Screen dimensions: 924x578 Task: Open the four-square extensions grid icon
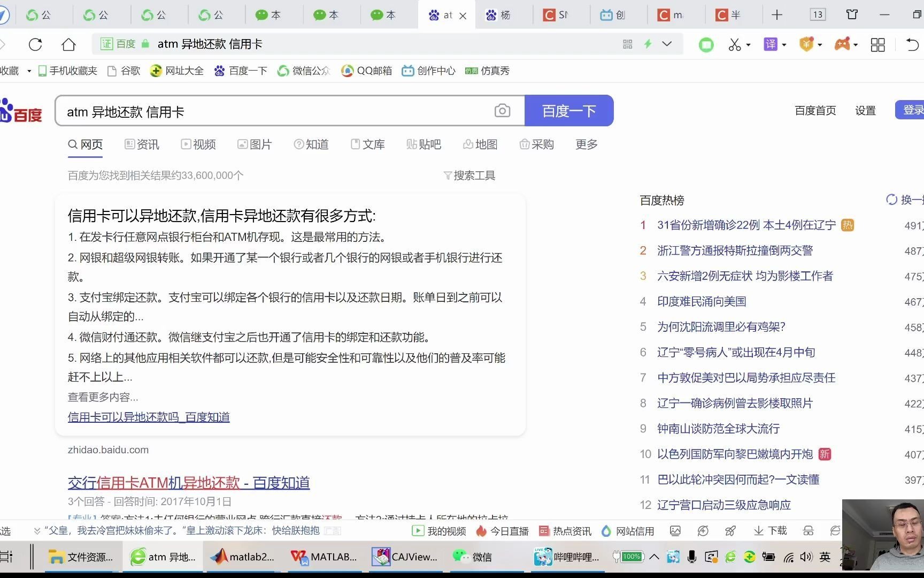878,44
